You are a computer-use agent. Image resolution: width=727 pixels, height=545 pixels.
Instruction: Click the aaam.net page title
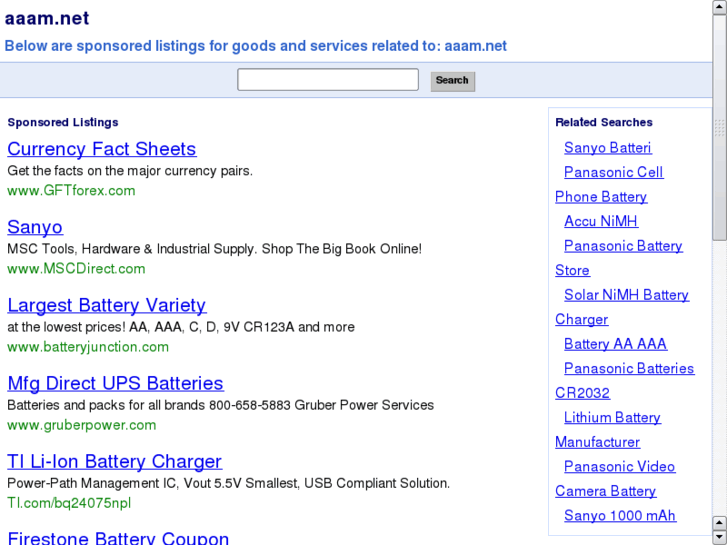pos(47,19)
